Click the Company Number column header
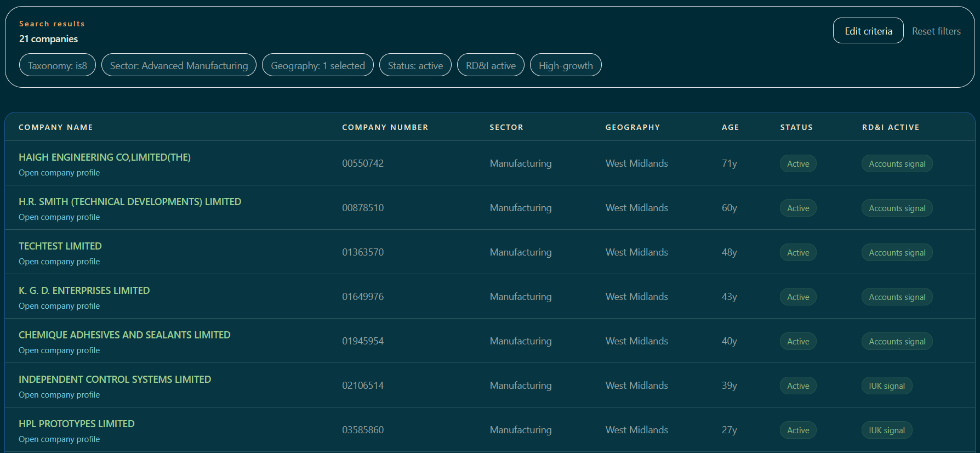 (385, 127)
